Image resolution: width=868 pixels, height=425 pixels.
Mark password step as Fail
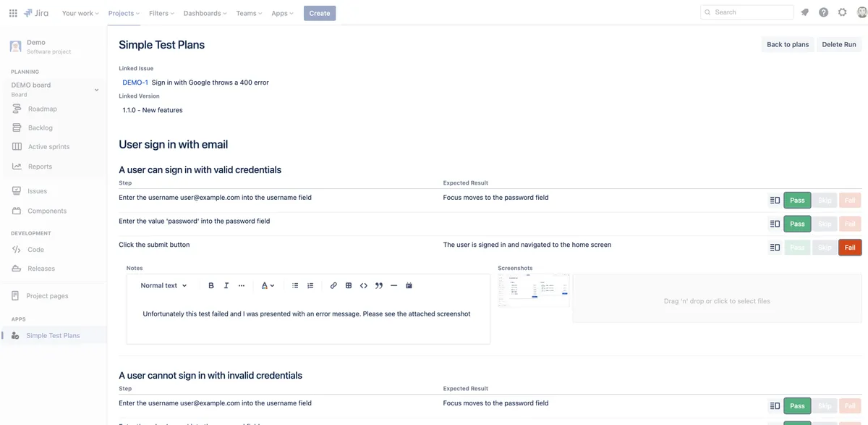tap(850, 224)
